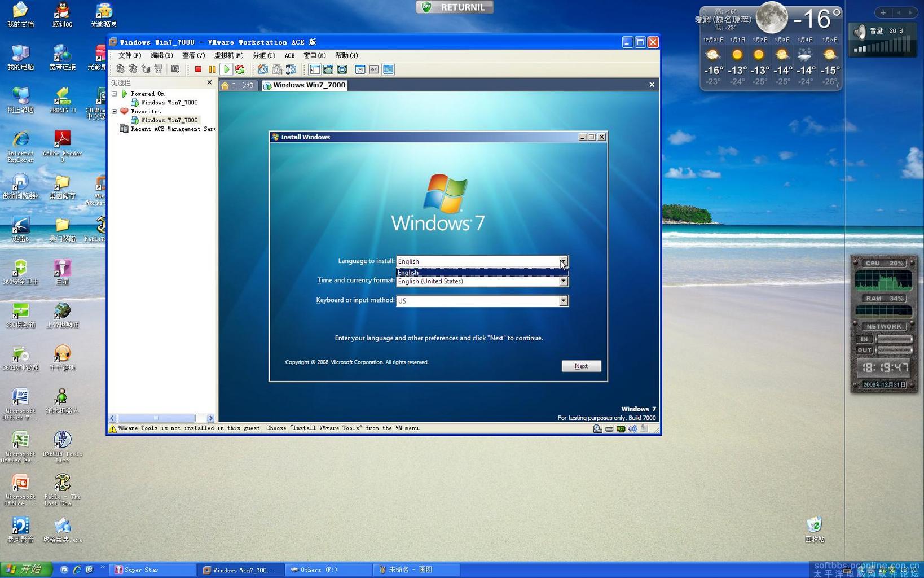Click the sound device status icon
This screenshot has height=578, width=924.
pyautogui.click(x=632, y=429)
